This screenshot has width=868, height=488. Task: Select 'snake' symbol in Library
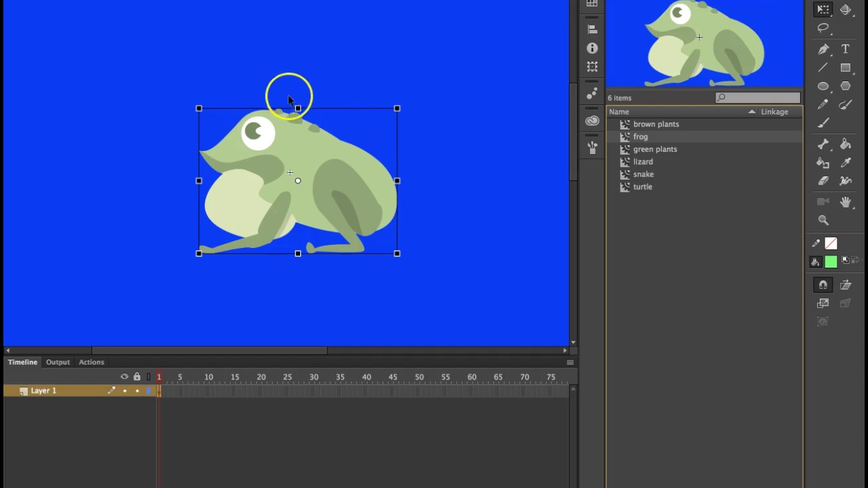643,174
